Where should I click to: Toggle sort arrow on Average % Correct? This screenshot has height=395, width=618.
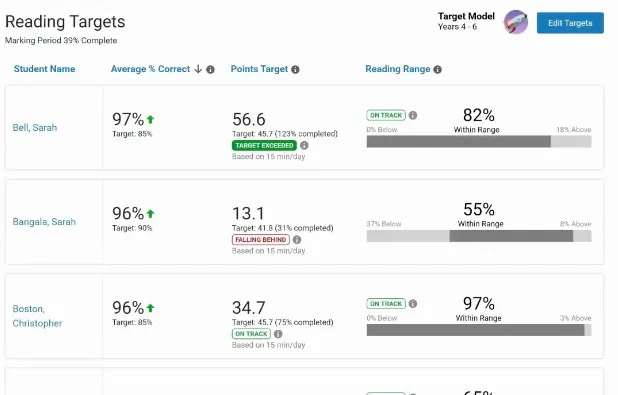[x=198, y=69]
